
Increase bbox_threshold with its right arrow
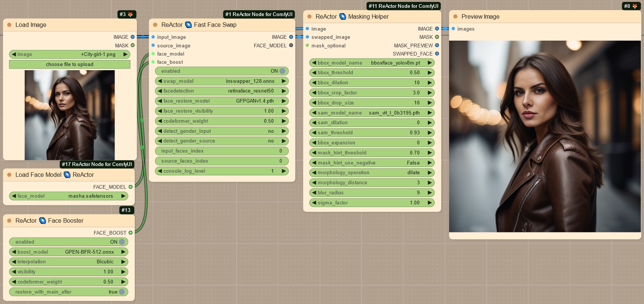point(430,73)
